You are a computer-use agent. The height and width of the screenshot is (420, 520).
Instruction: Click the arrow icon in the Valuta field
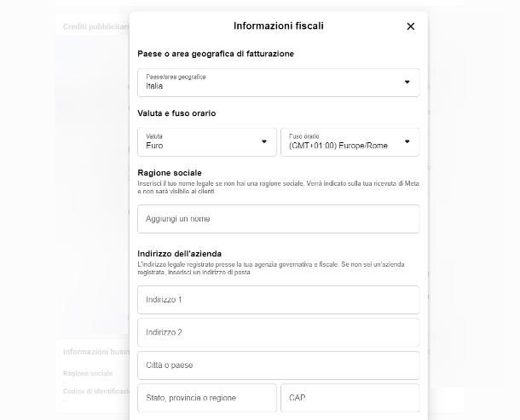(x=264, y=142)
